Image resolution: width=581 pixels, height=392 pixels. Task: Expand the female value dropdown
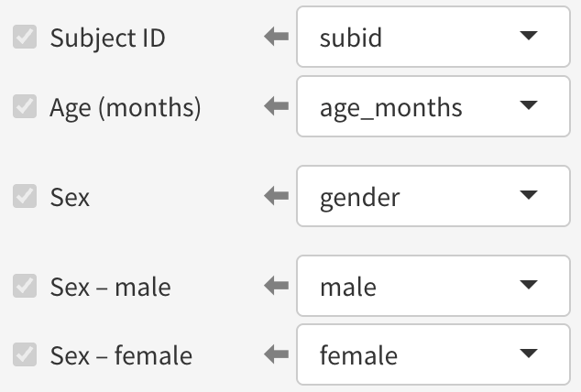click(x=433, y=354)
